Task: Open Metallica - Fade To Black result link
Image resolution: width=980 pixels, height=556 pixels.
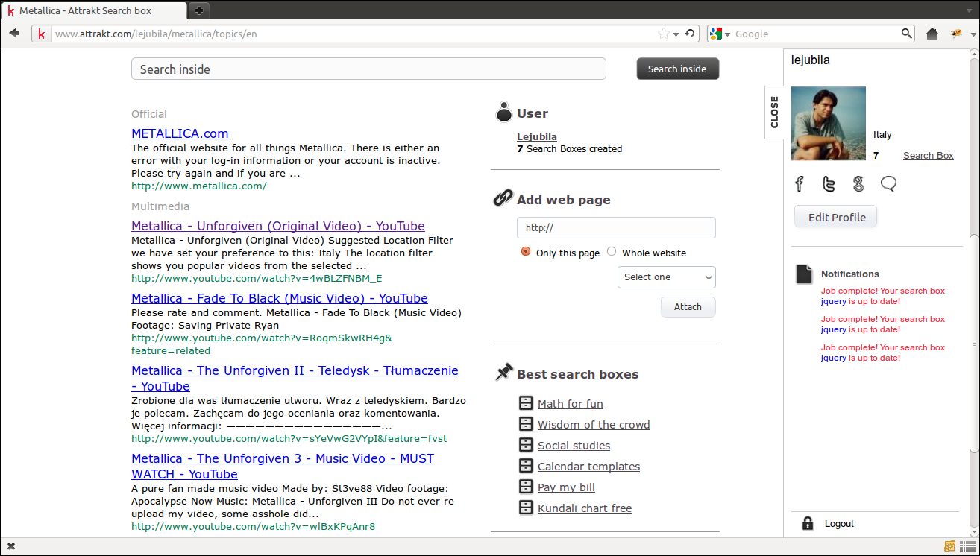Action: tap(280, 298)
